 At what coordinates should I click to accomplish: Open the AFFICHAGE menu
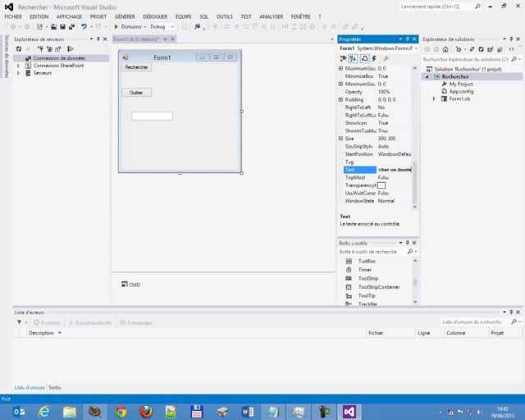(x=69, y=16)
